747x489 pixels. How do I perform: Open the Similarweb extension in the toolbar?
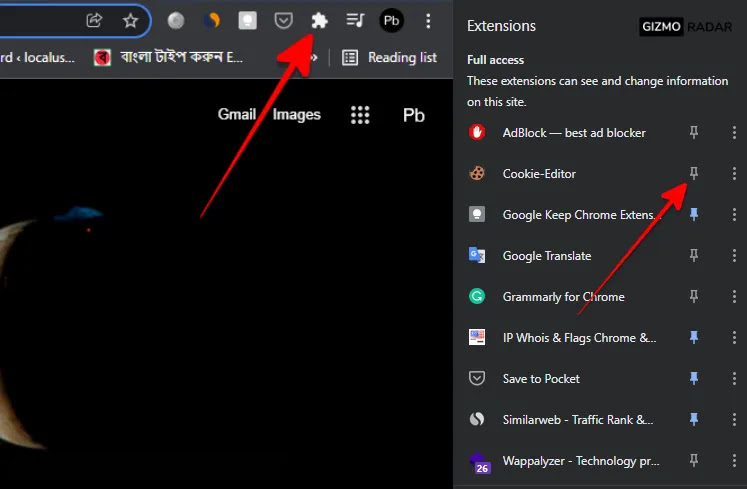point(212,20)
